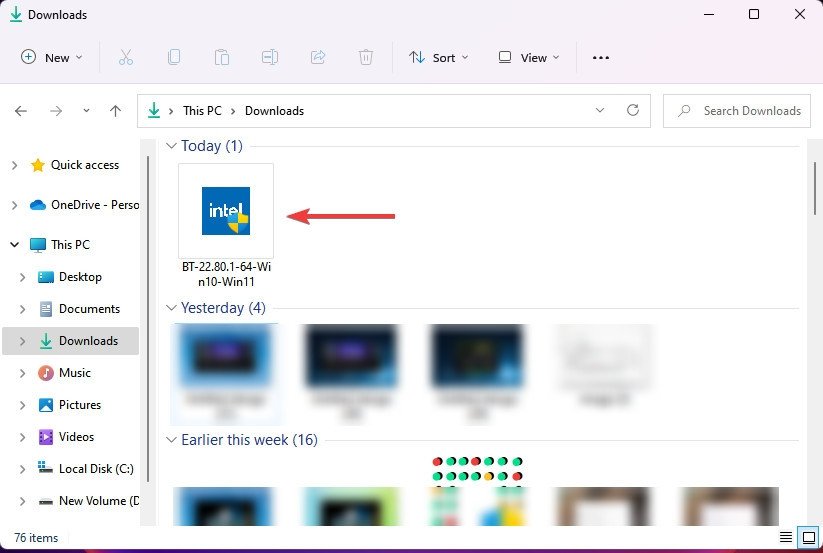
Task: Collapse the Today group header
Action: point(170,146)
